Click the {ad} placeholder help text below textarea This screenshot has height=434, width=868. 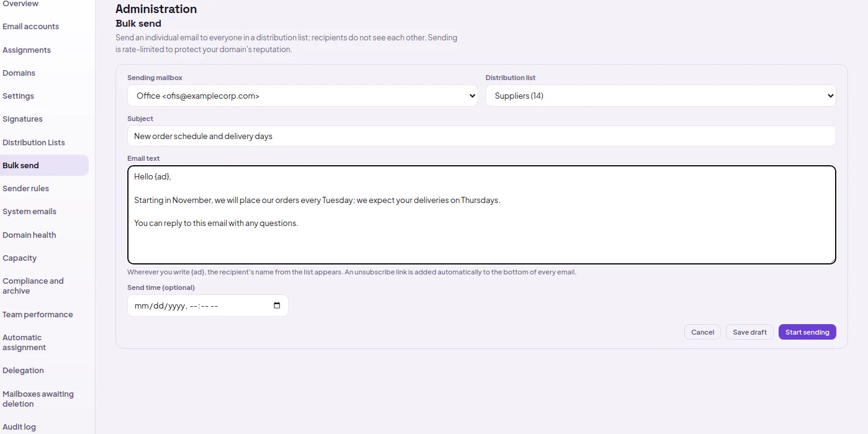coord(351,272)
